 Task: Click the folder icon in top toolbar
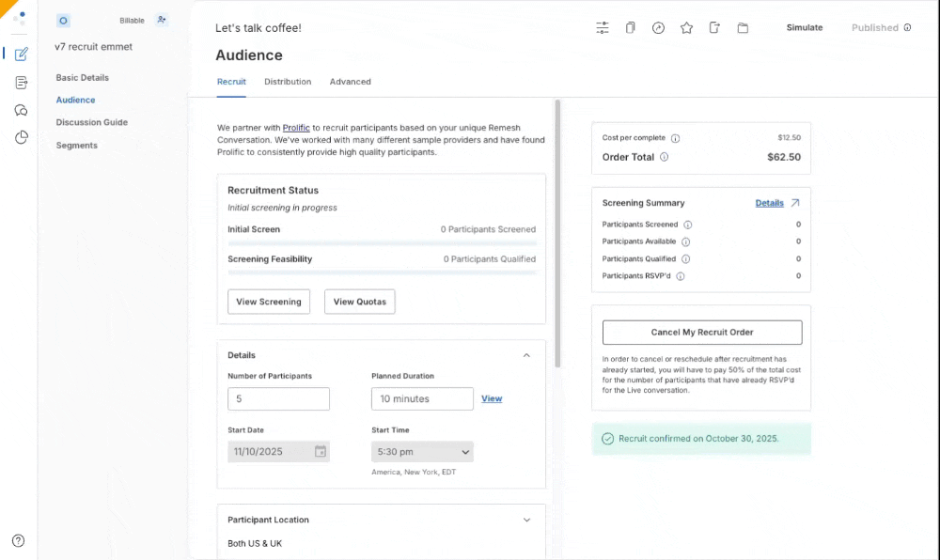(743, 27)
